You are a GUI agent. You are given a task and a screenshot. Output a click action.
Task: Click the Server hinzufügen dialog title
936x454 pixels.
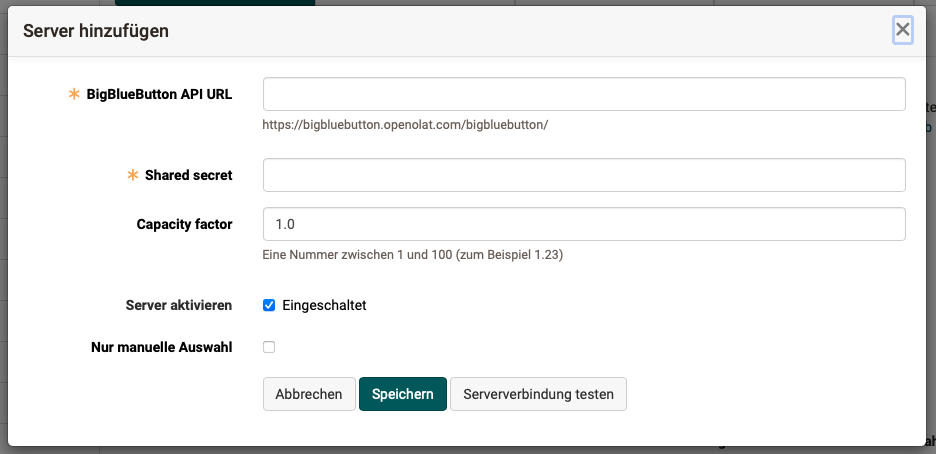pyautogui.click(x=96, y=31)
